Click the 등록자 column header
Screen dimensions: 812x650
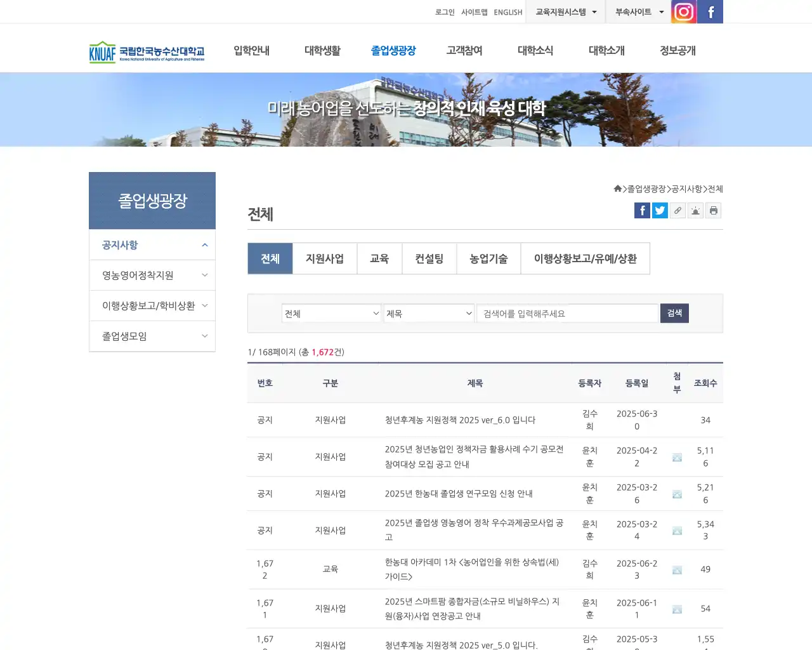590,383
